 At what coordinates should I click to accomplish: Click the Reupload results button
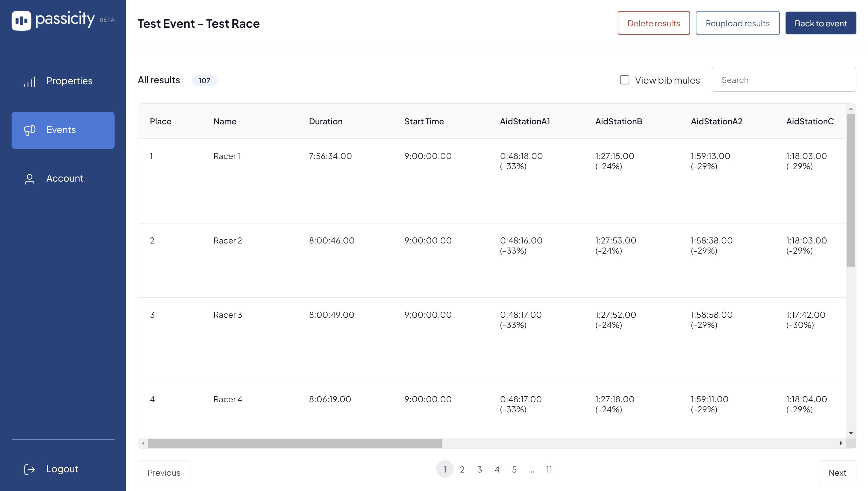(x=738, y=23)
